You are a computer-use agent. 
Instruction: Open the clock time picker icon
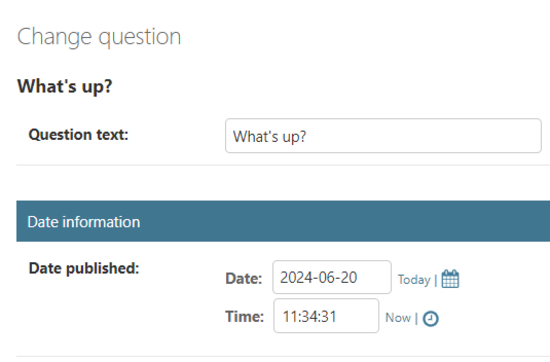pos(430,319)
